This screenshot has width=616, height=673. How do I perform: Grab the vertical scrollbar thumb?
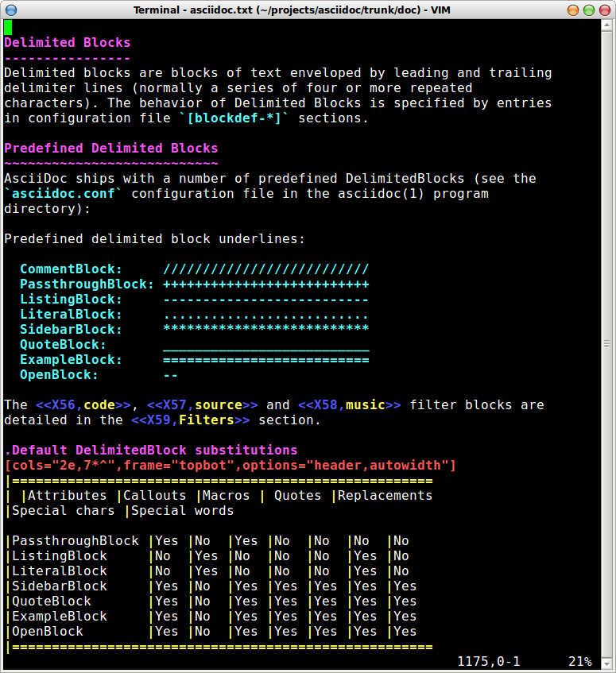608,344
